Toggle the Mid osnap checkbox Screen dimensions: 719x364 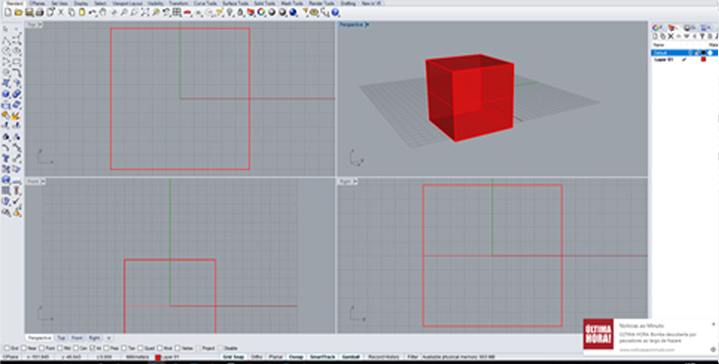(60, 348)
